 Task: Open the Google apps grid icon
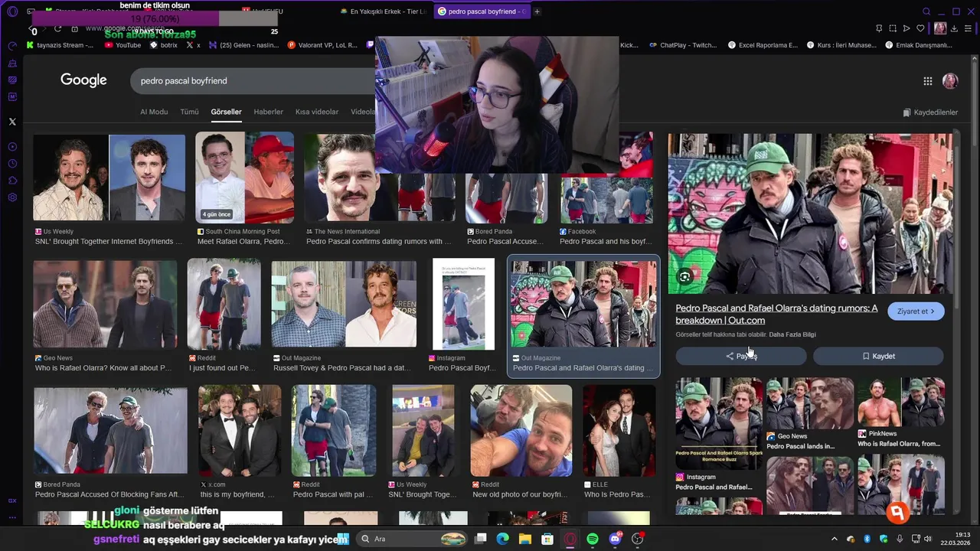point(927,81)
